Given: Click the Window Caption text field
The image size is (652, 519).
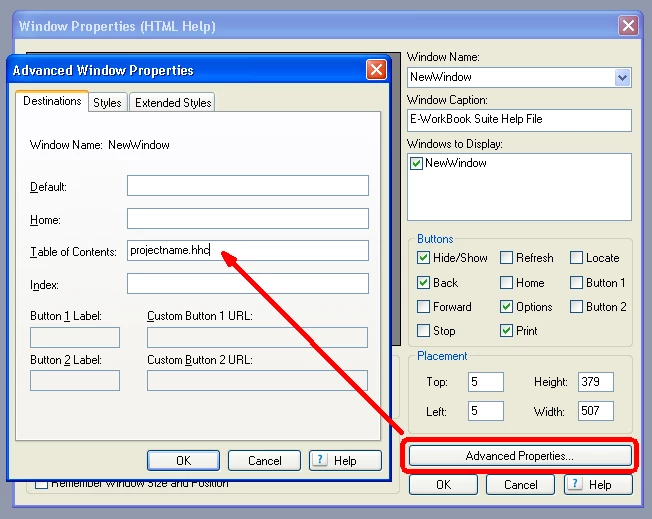Looking at the screenshot, I should (x=519, y=120).
